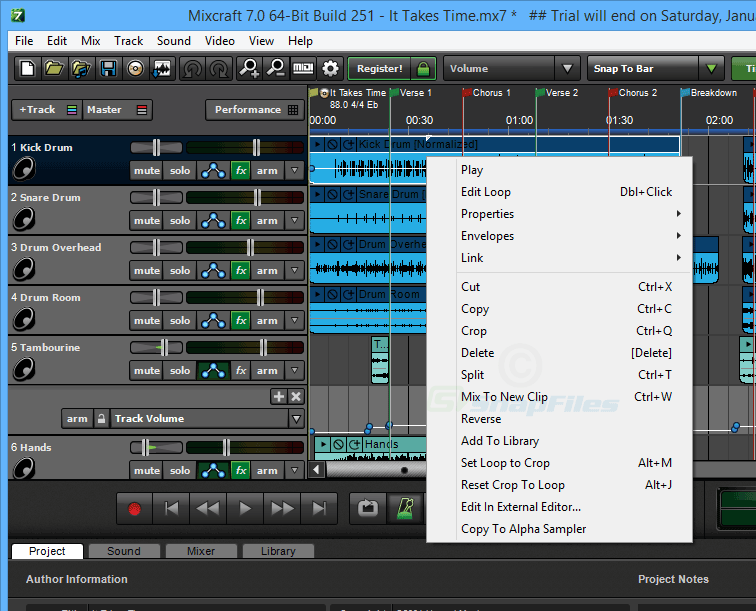This screenshot has height=611, width=756.
Task: Zoom out with the magnifier minus icon
Action: pos(276,68)
